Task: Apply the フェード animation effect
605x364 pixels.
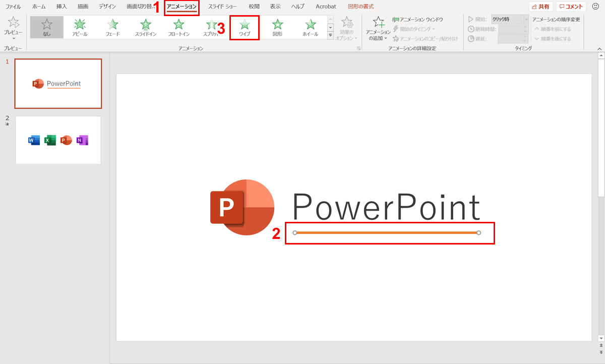Action: [x=113, y=27]
